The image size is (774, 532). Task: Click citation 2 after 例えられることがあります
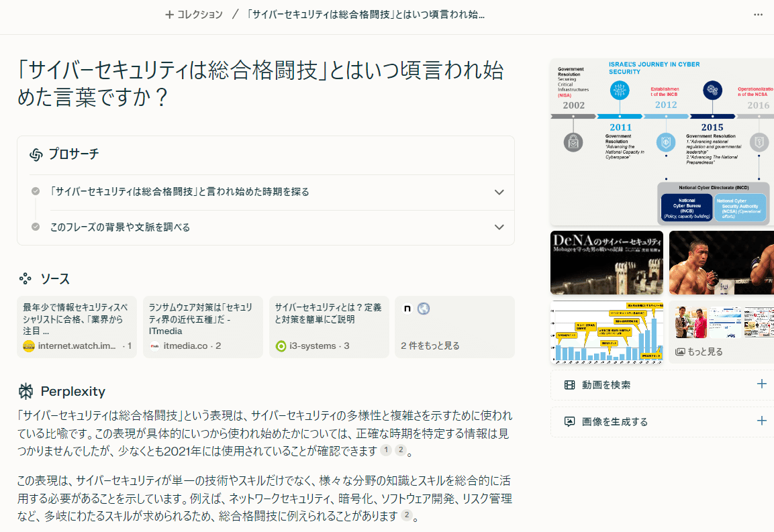407,515
